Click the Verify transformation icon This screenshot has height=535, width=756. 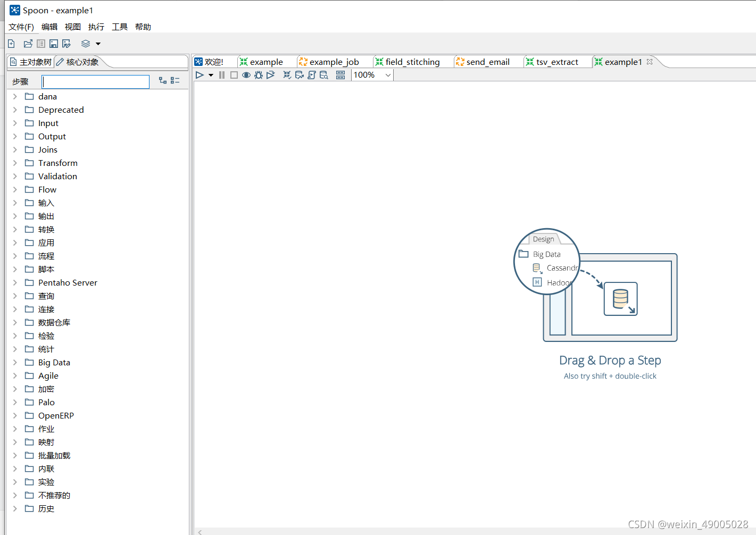pyautogui.click(x=287, y=75)
